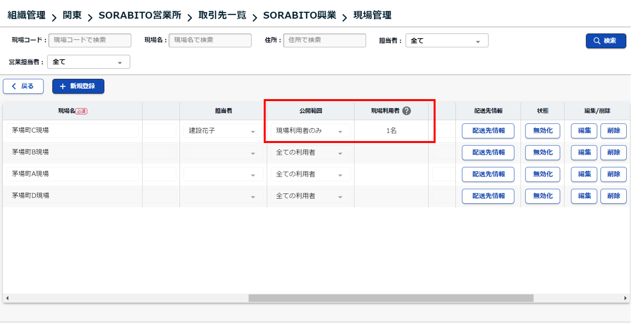Click 編集 for 茅場町B現場

click(584, 153)
